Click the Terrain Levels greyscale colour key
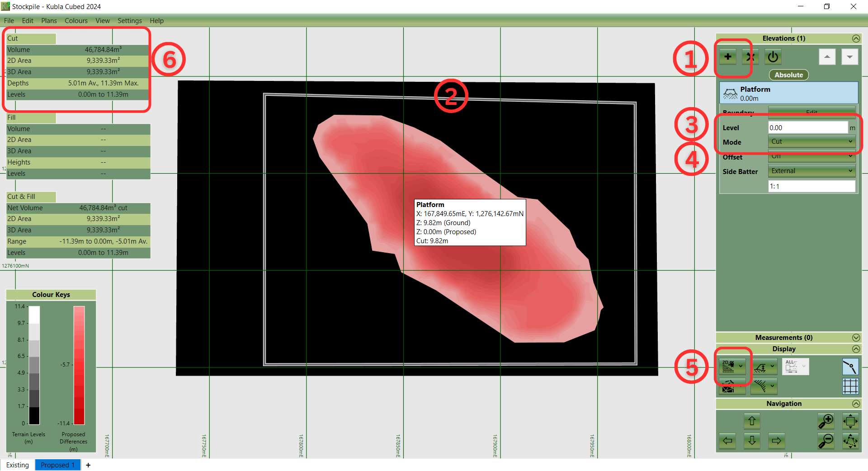This screenshot has width=868, height=471. (34, 365)
